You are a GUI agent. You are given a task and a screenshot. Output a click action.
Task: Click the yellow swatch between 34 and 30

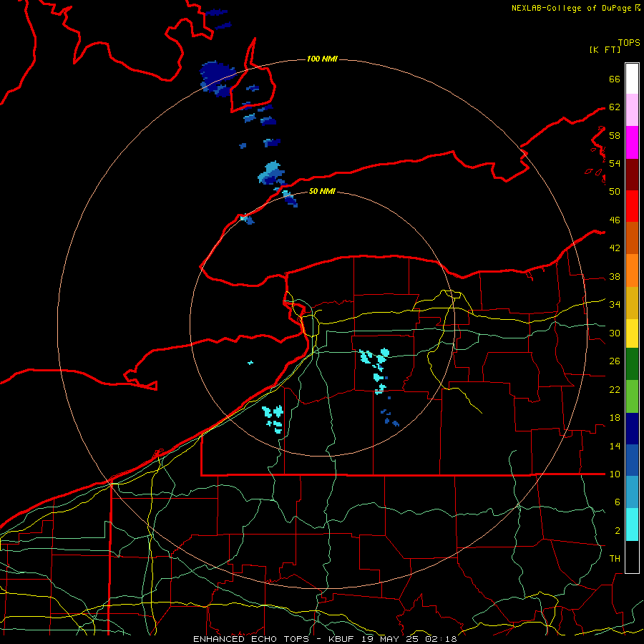click(632, 333)
